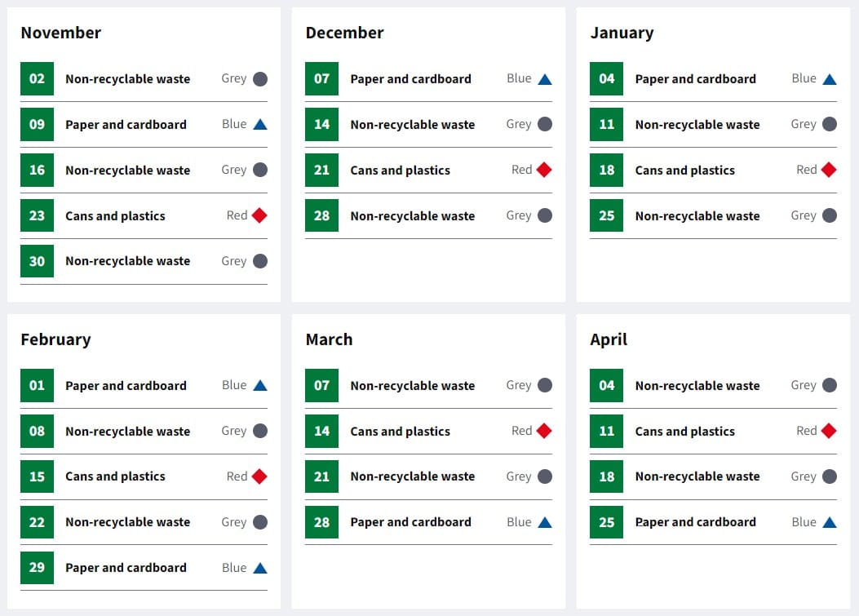Click the February month heading
The width and height of the screenshot is (859, 616).
pos(55,339)
